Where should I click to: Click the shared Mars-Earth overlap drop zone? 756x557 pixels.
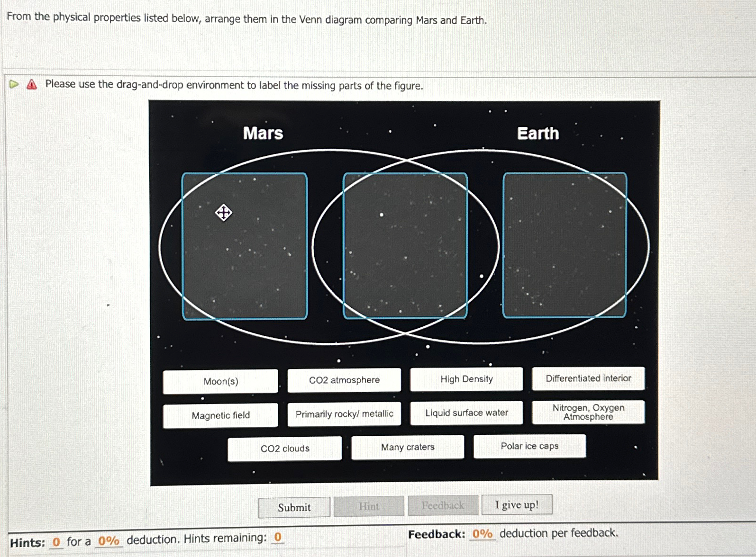pos(405,245)
